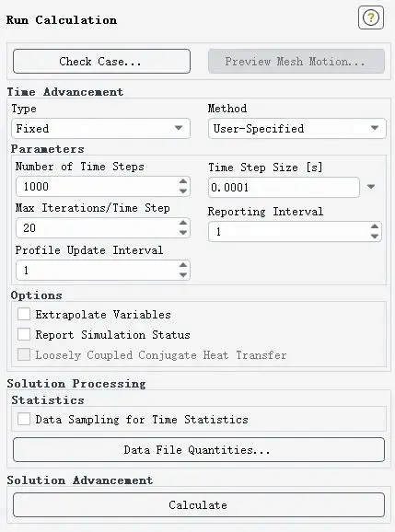Enable Data Sampling for Time Statistics

pyautogui.click(x=24, y=419)
